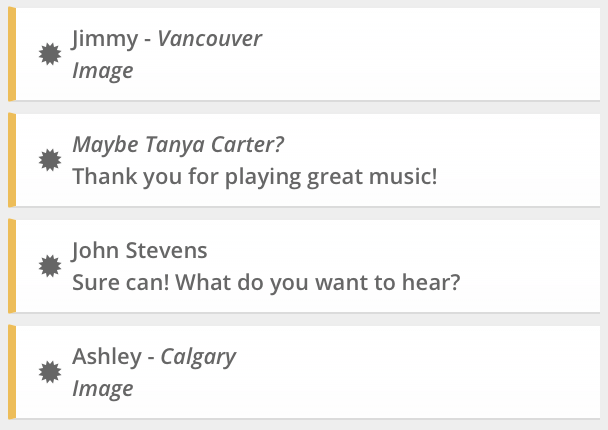This screenshot has width=608, height=430.
Task: Select the sender name John Stevens
Action: pyautogui.click(x=140, y=250)
